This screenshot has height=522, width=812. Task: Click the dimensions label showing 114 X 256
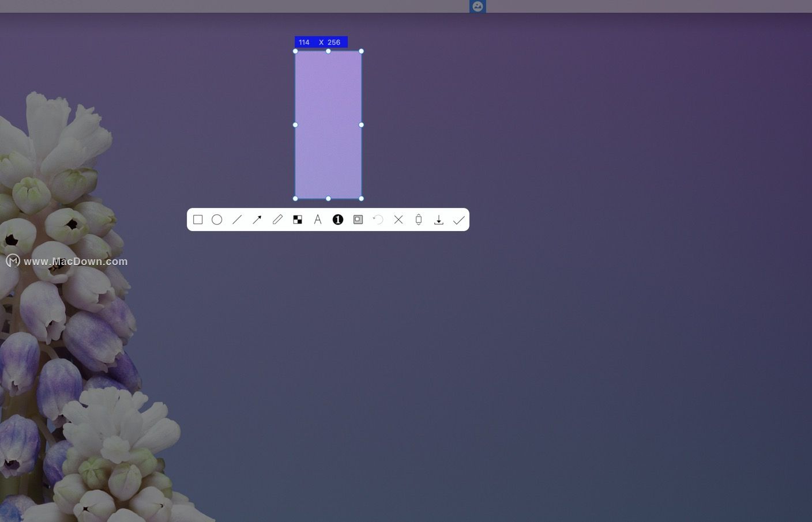click(x=321, y=42)
